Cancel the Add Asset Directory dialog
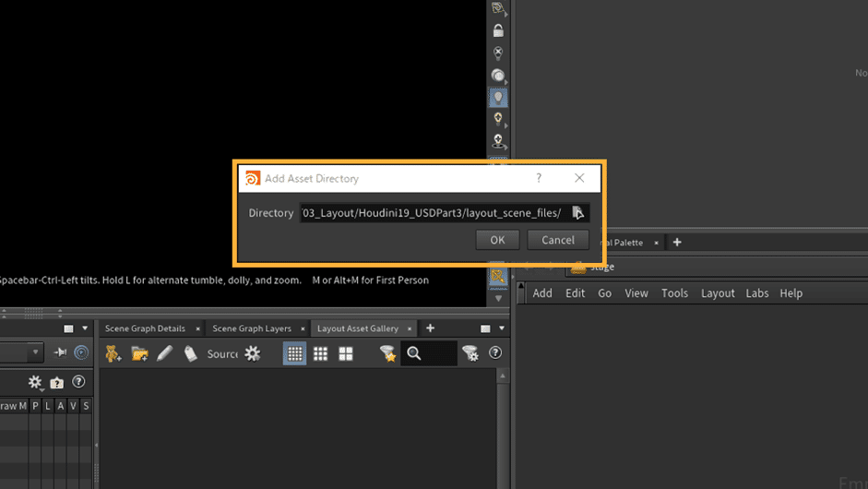 click(x=557, y=240)
